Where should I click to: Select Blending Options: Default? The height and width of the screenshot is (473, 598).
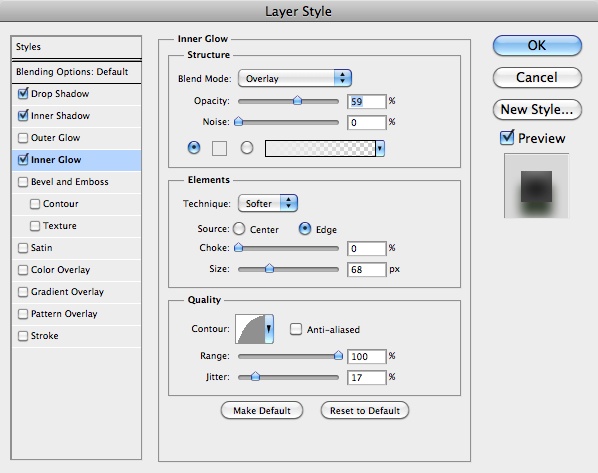(x=76, y=72)
